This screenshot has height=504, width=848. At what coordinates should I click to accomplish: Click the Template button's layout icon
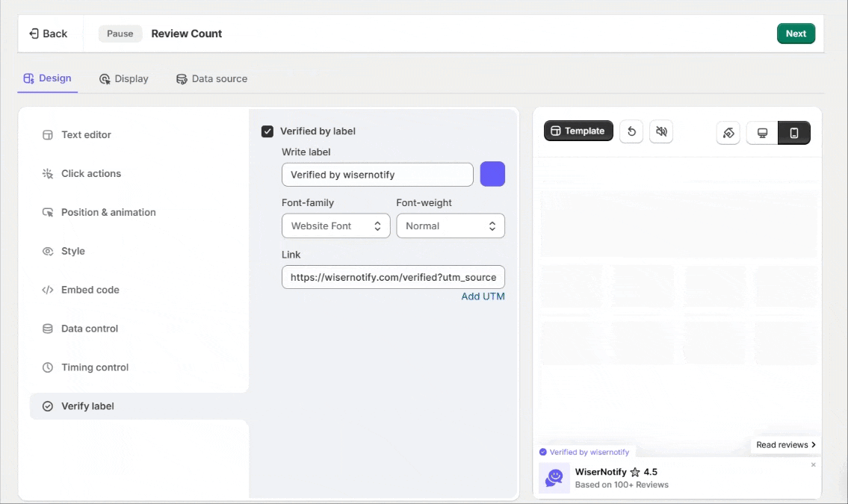555,131
